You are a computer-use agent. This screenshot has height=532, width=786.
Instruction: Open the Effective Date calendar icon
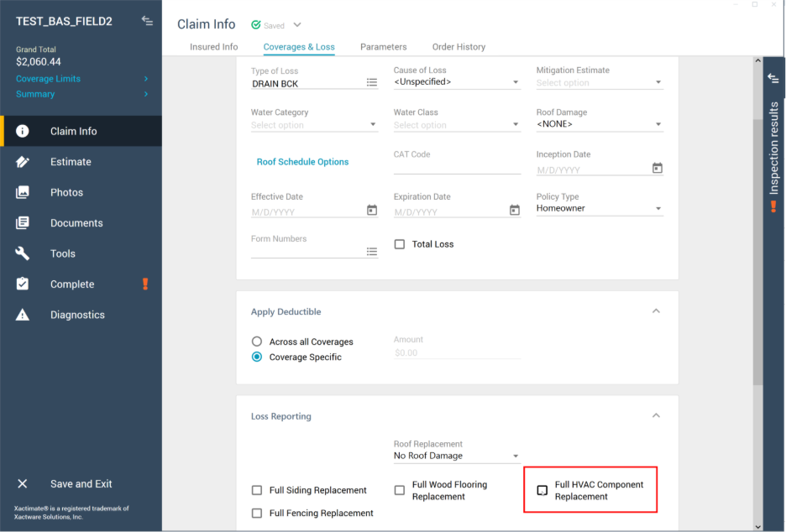[372, 210]
